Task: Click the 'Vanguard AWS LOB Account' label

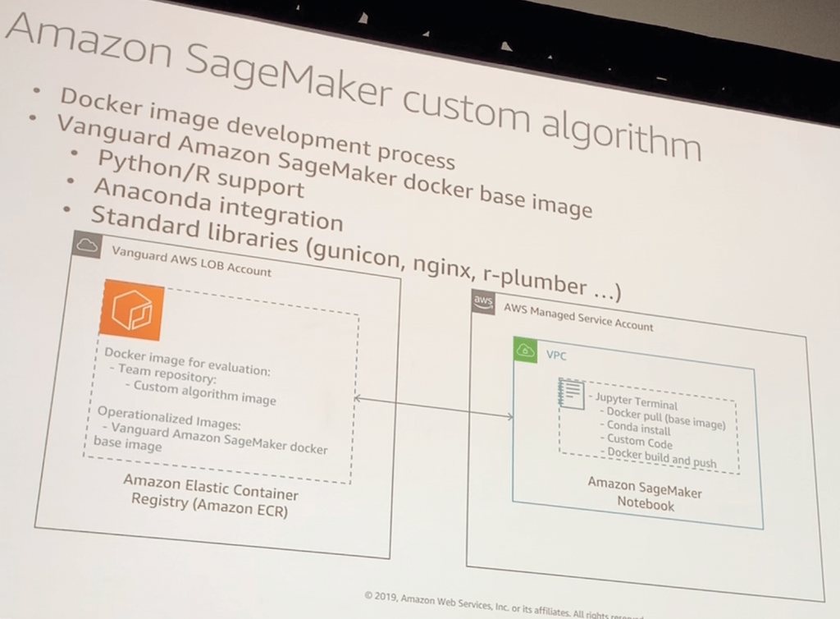Action: coord(191,261)
